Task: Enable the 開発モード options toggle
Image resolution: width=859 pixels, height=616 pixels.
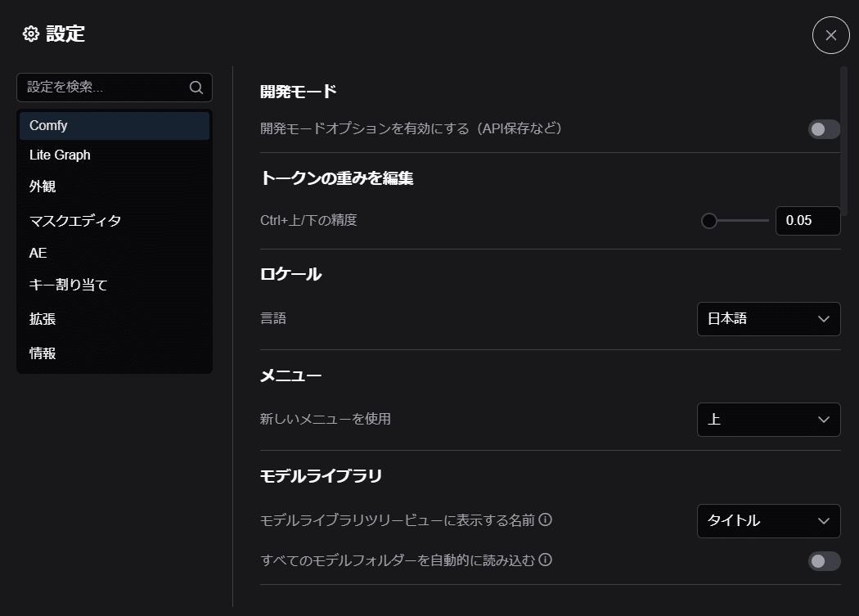Action: click(824, 129)
